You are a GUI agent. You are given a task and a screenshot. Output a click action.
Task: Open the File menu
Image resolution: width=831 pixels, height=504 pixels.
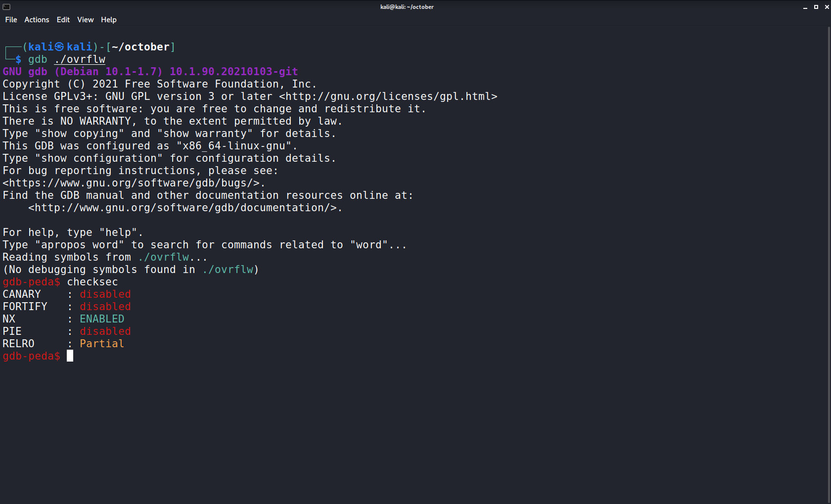point(11,20)
